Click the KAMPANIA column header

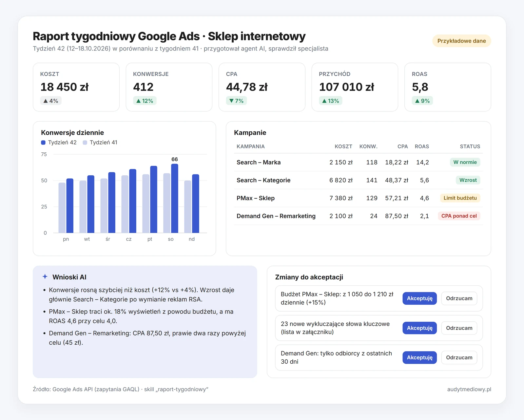point(251,146)
